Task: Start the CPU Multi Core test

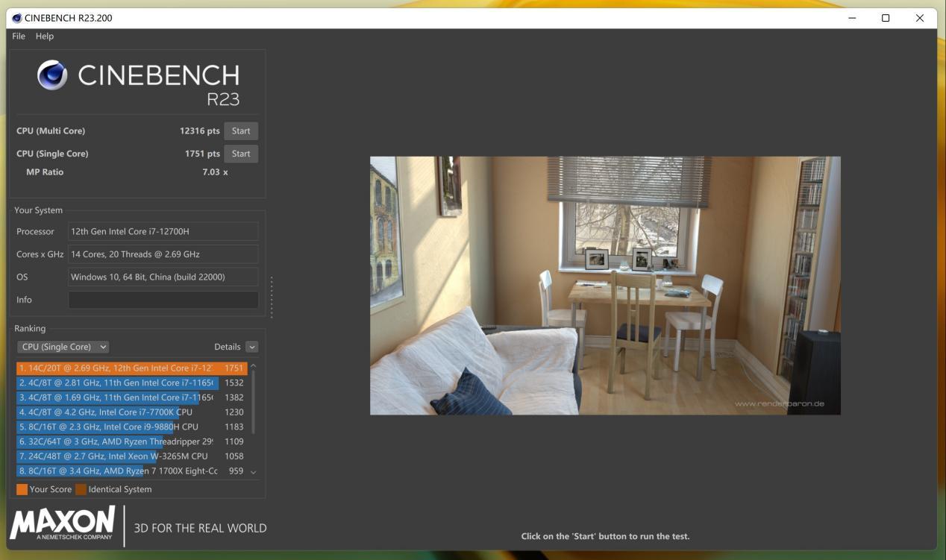Action: point(241,130)
